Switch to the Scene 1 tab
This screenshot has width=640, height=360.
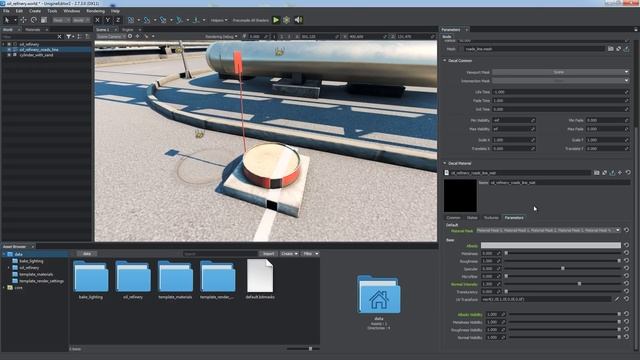tap(102, 30)
